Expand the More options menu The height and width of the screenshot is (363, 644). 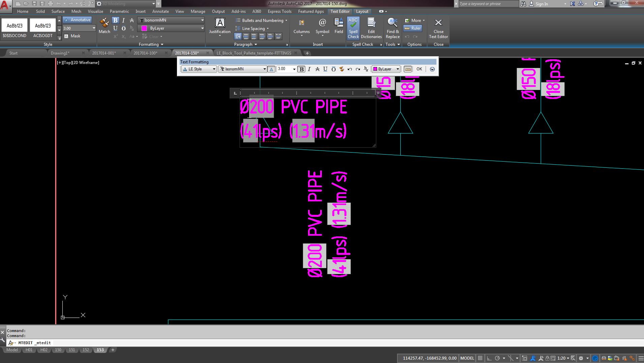[415, 20]
